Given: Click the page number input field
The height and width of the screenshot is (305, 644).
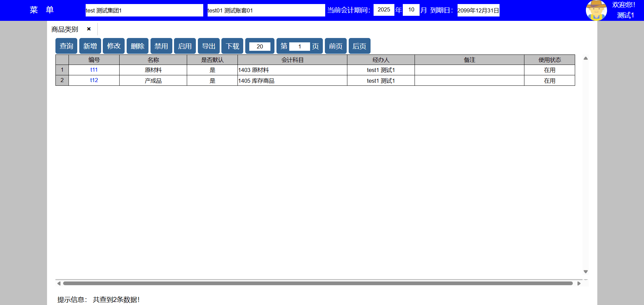Looking at the screenshot, I should [x=299, y=46].
